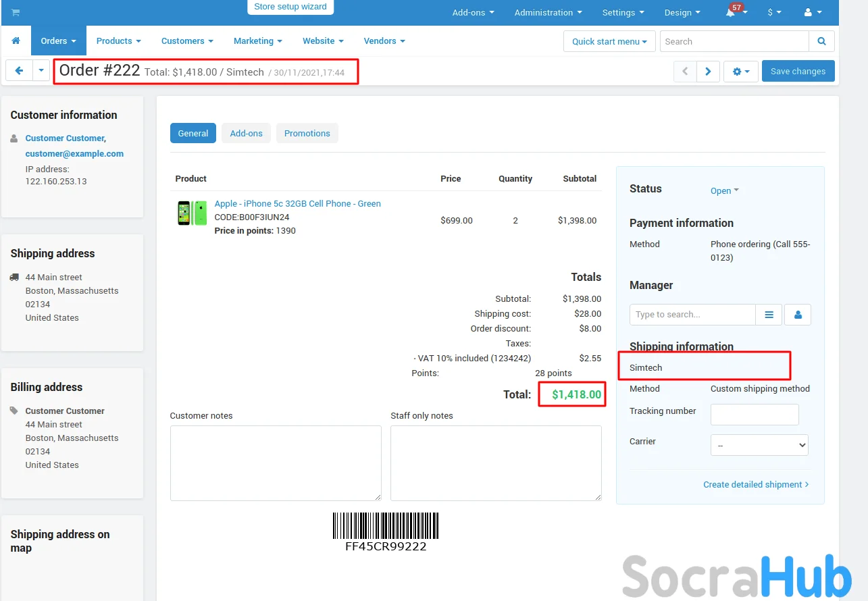Screen dimensions: 868x601
Task: Click the manager user icon button
Action: click(x=798, y=315)
